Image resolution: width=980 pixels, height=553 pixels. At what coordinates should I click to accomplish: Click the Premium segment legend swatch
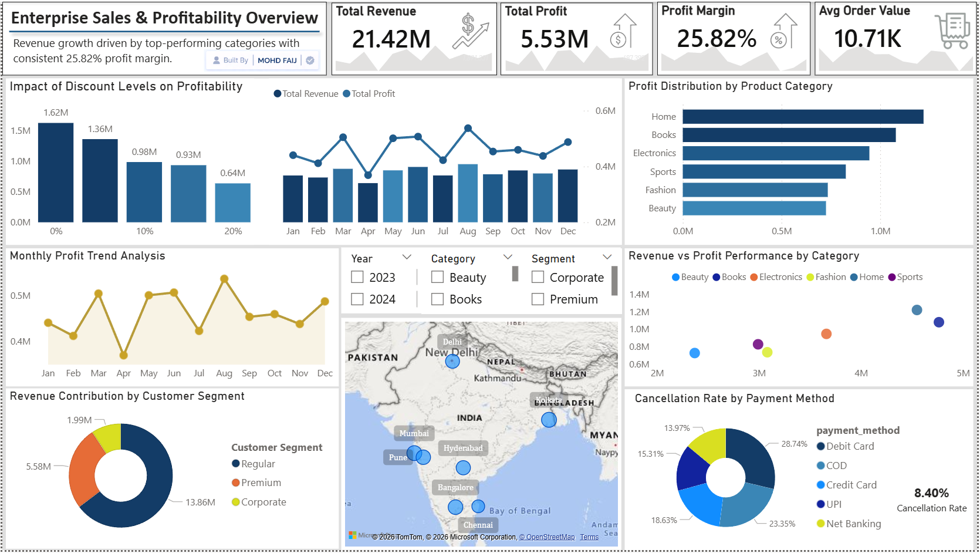pyautogui.click(x=236, y=483)
